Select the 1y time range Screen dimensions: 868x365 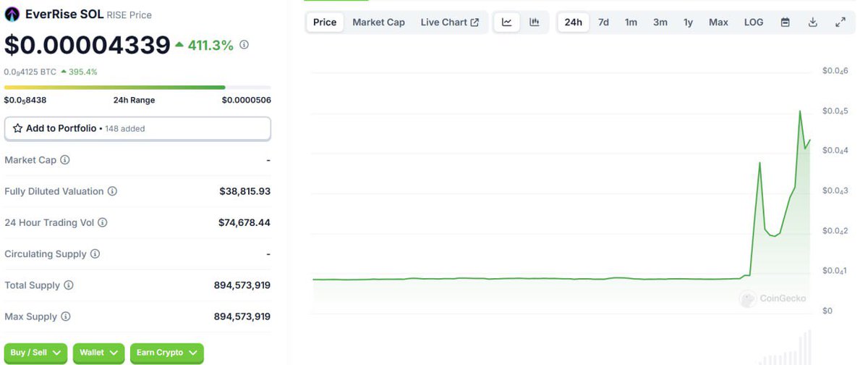point(688,22)
